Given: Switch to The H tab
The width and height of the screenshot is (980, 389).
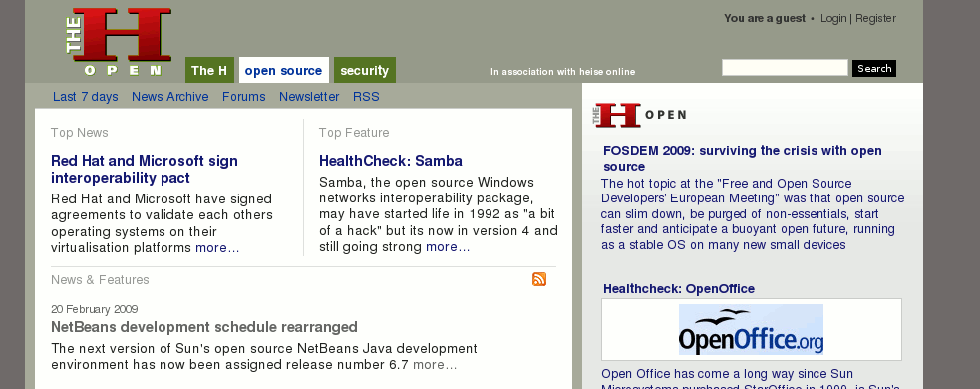Looking at the screenshot, I should (x=209, y=70).
